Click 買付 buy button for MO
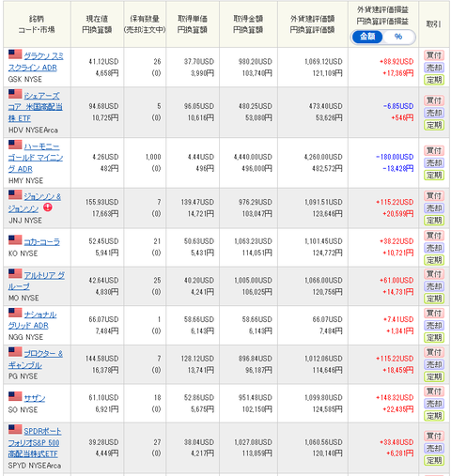Viewport: 451px width, 476px height. click(x=434, y=274)
